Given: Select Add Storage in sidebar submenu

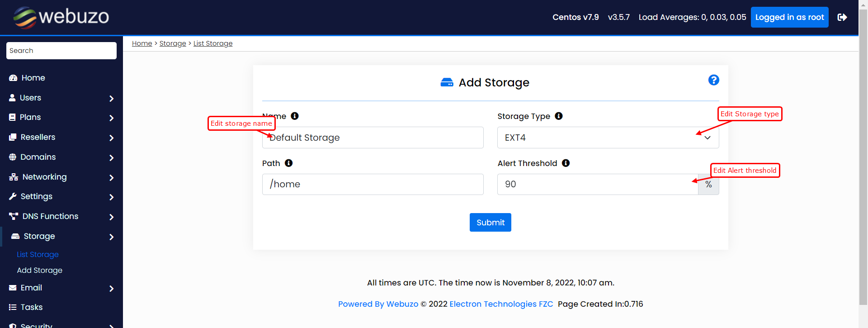Looking at the screenshot, I should click(40, 271).
